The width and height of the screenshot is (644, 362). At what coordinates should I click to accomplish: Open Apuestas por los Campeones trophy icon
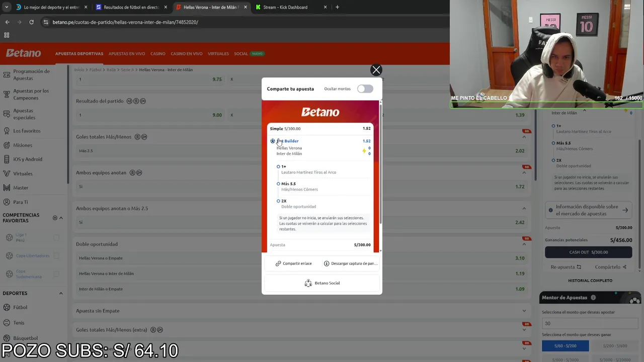(x=7, y=95)
